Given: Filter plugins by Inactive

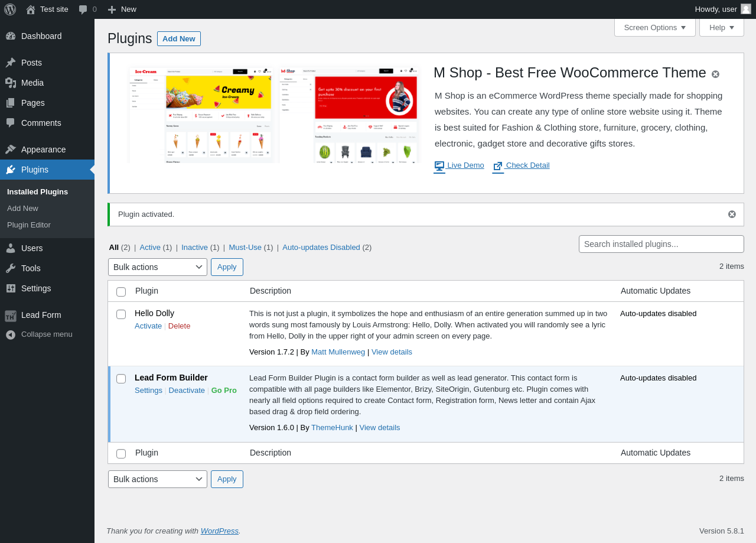Looking at the screenshot, I should coord(194,248).
